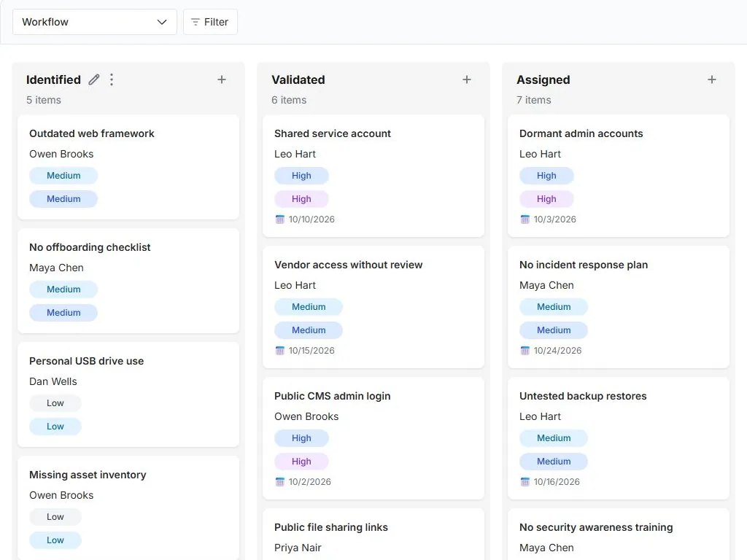747x560 pixels.
Task: Open the Workflow dropdown
Action: point(94,22)
